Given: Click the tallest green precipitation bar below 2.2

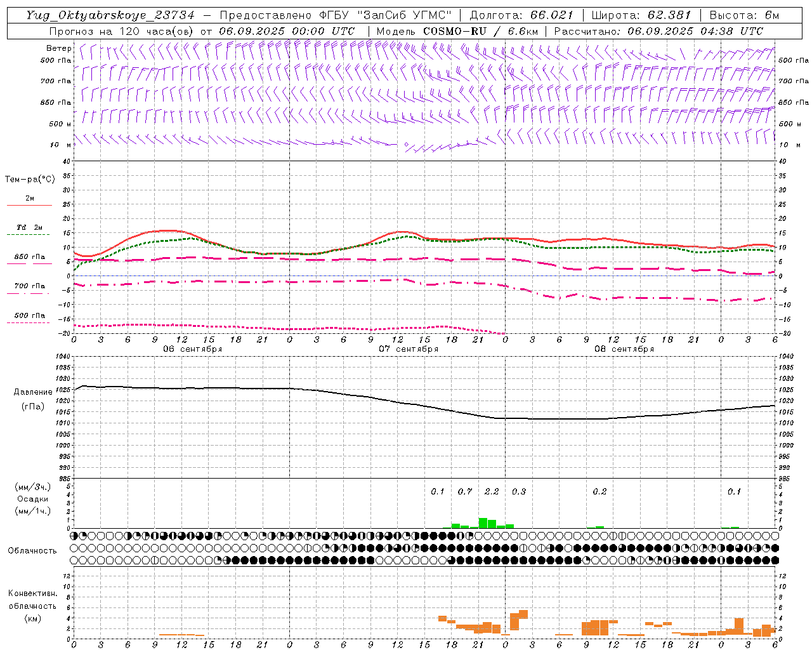Looking at the screenshot, I should click(483, 523).
